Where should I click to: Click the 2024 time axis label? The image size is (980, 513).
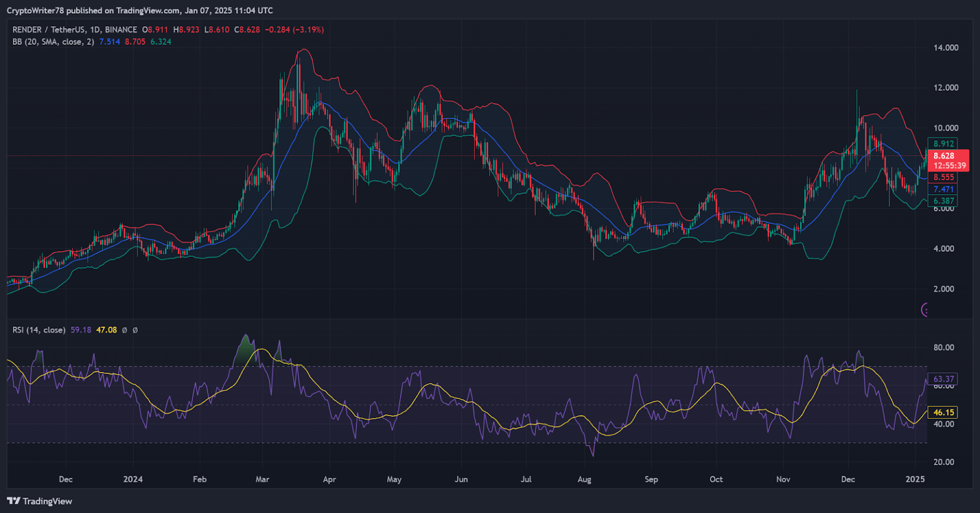pyautogui.click(x=133, y=479)
